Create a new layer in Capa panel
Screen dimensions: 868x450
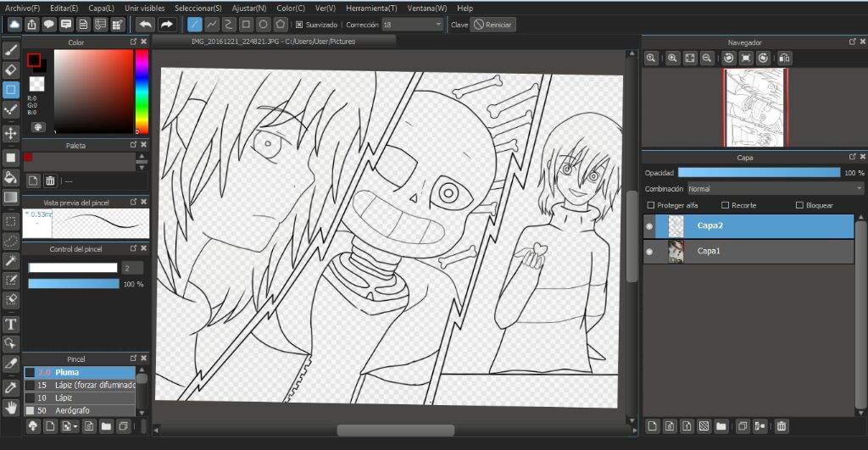coord(653,426)
